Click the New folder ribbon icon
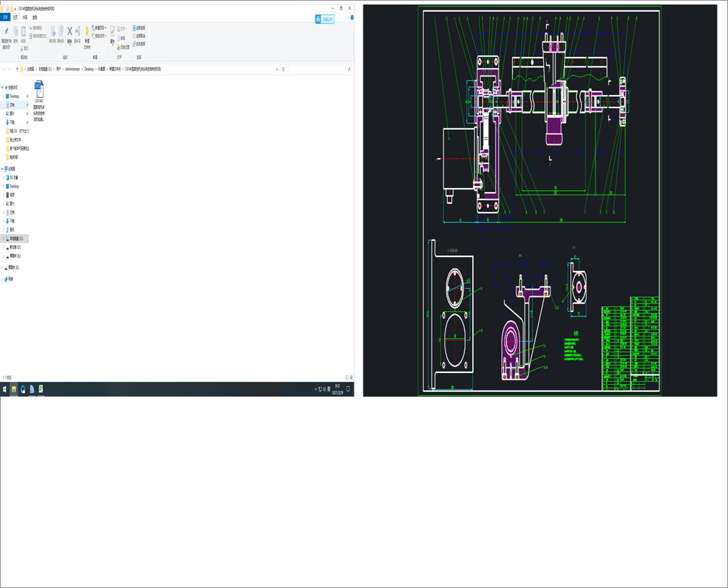 (87, 32)
